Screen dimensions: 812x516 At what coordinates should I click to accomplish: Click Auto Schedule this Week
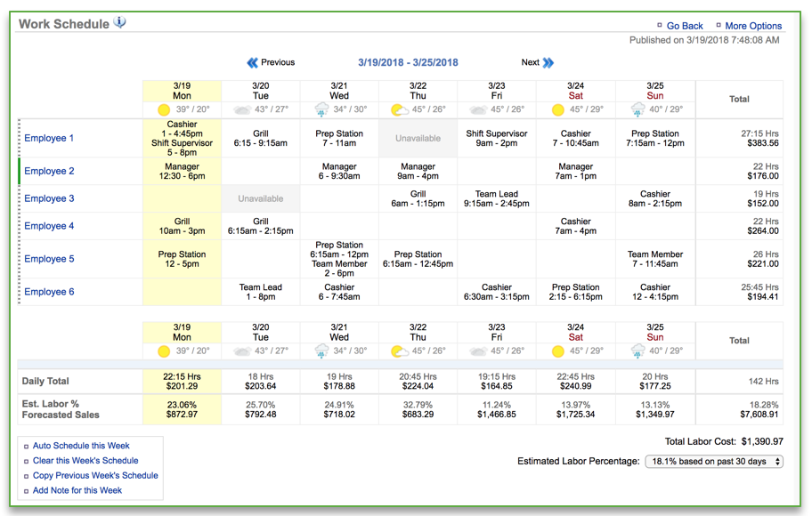click(81, 446)
